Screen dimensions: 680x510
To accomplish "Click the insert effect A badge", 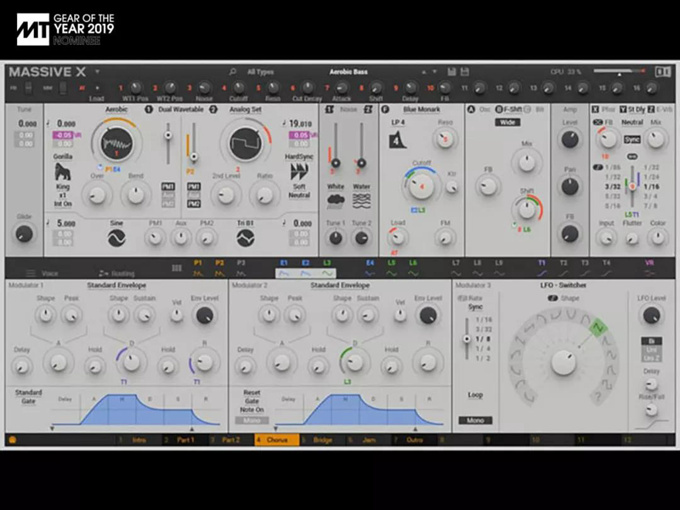I will [471, 109].
